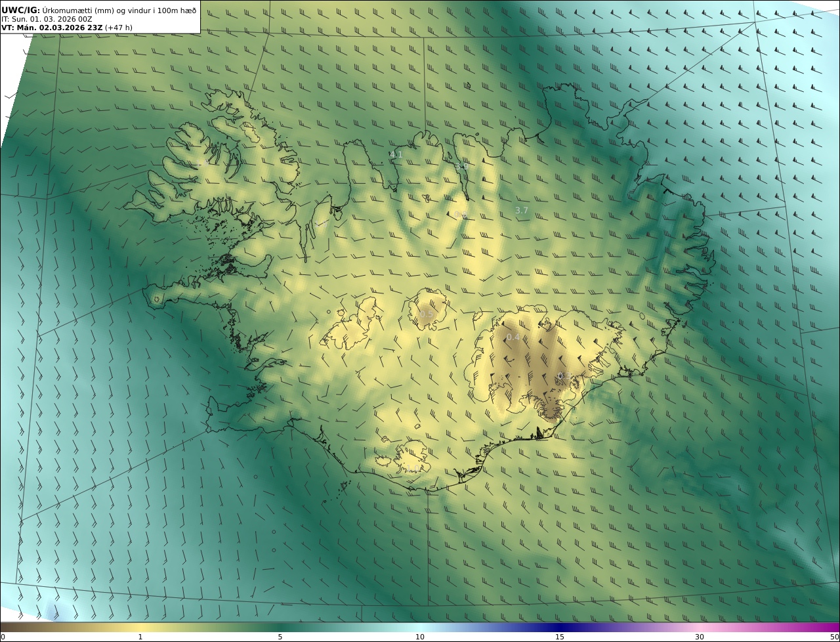Click the '5' tick label on the color scale
The image size is (840, 642).
280,637
